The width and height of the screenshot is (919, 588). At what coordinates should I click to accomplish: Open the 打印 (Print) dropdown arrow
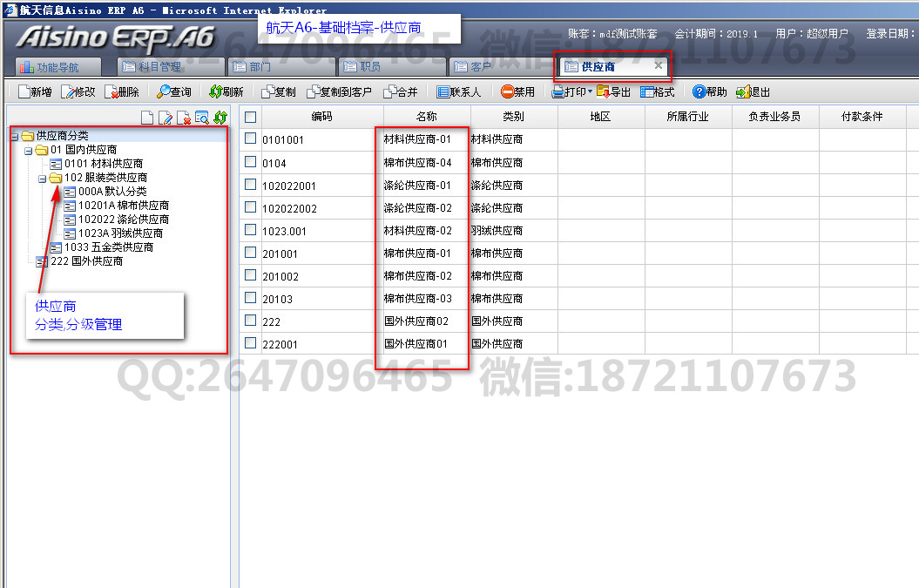(590, 91)
